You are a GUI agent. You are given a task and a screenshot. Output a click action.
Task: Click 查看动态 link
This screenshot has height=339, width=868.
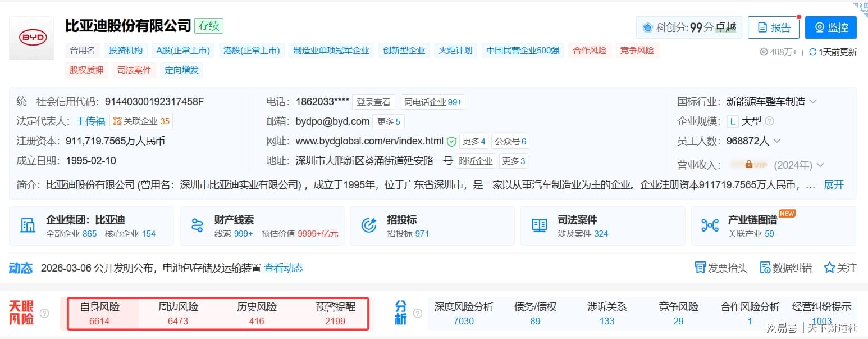(x=284, y=268)
